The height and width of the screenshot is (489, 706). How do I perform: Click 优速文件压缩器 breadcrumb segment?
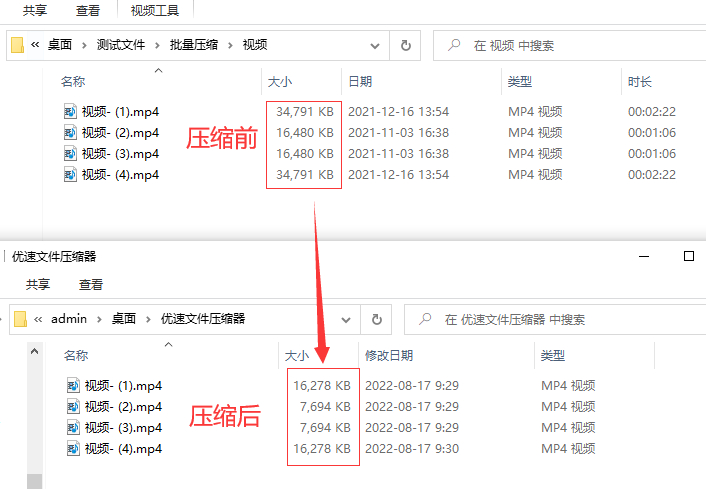(x=203, y=319)
